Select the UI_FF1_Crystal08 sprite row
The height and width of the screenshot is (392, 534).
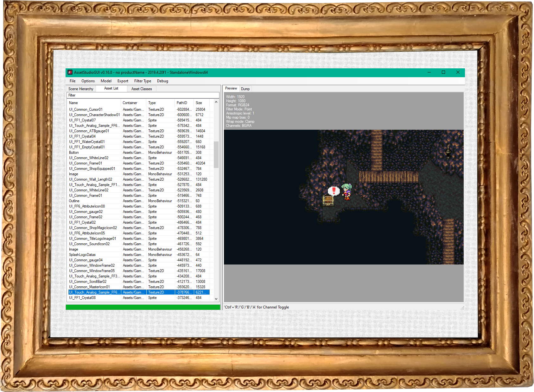(x=139, y=298)
